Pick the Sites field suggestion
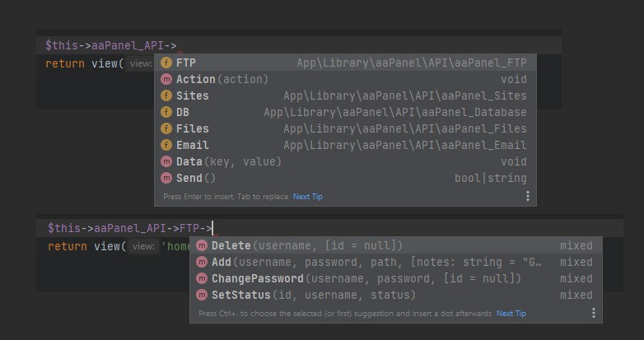Viewport: 644px width, 340px height. click(345, 95)
